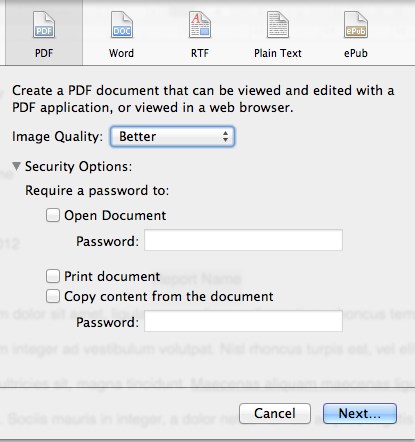Collapse the Security Options disclosure triangle
The height and width of the screenshot is (442, 415).
[16, 166]
